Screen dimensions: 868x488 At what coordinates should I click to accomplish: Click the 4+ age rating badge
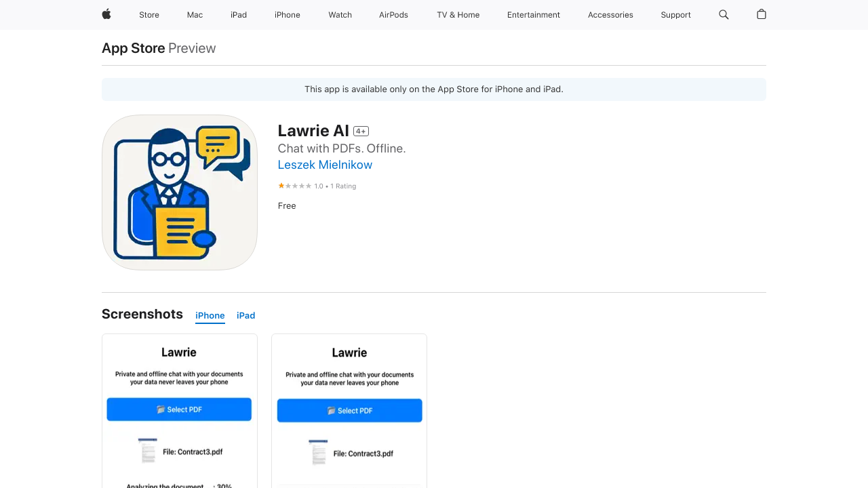click(361, 131)
